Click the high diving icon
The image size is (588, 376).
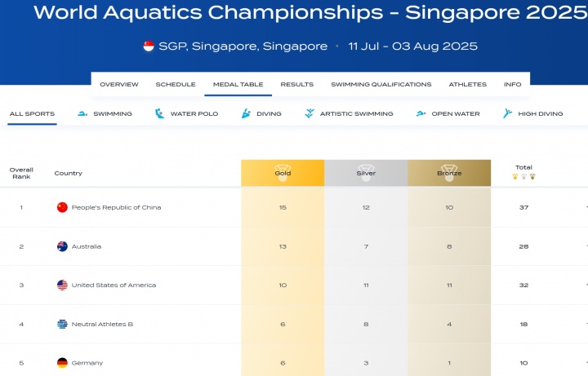[x=507, y=113]
